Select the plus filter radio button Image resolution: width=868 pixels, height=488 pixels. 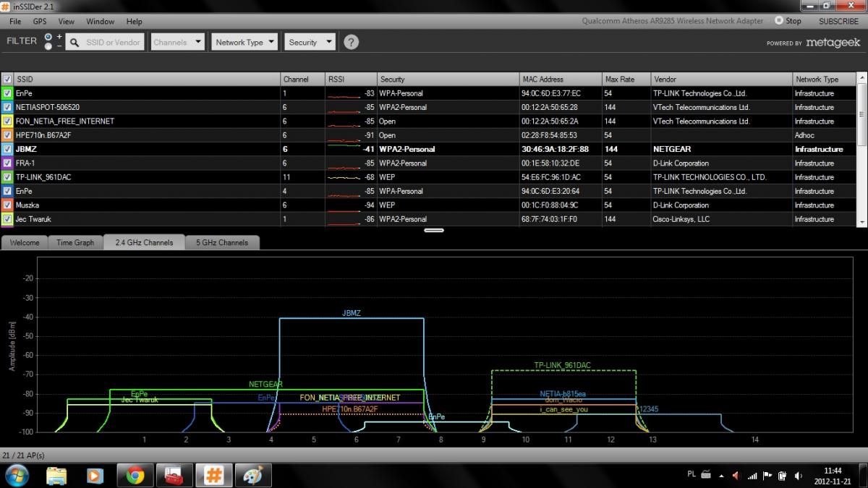pyautogui.click(x=48, y=36)
